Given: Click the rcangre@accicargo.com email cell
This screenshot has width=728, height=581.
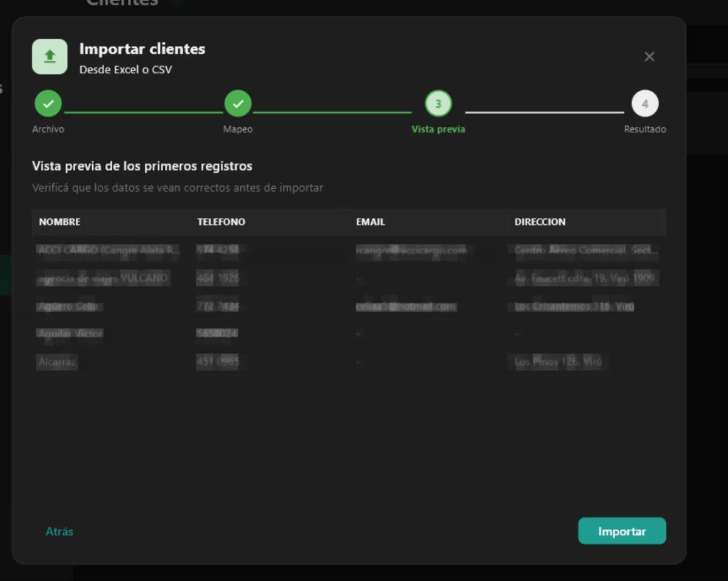Looking at the screenshot, I should [x=411, y=250].
